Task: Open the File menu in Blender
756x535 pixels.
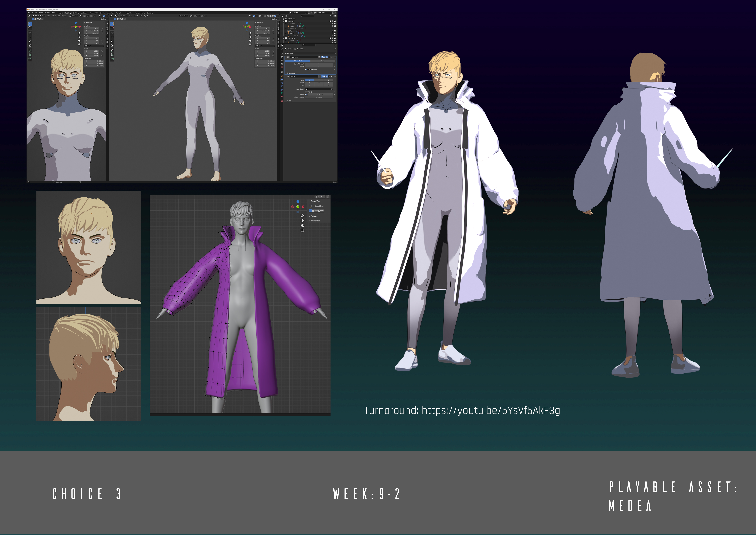Action: click(x=32, y=13)
